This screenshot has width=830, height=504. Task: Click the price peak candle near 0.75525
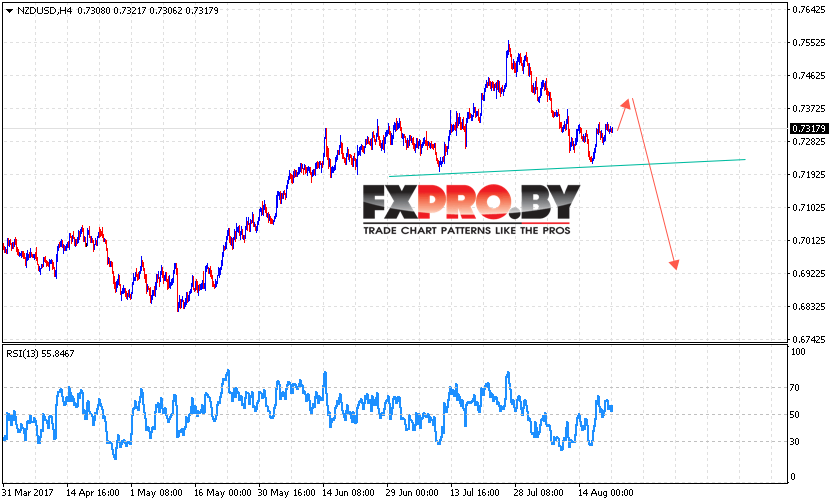[508, 48]
